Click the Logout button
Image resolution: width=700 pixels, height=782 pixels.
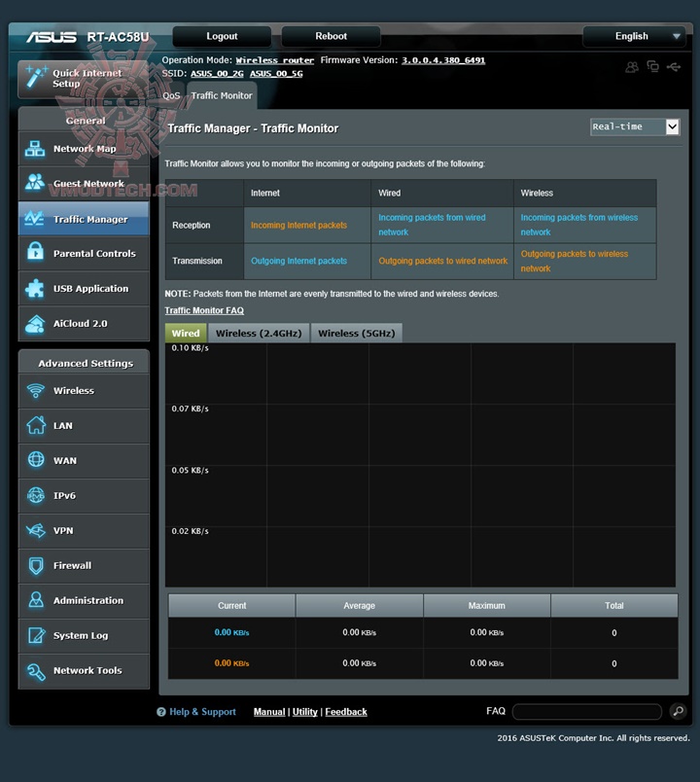tap(222, 36)
